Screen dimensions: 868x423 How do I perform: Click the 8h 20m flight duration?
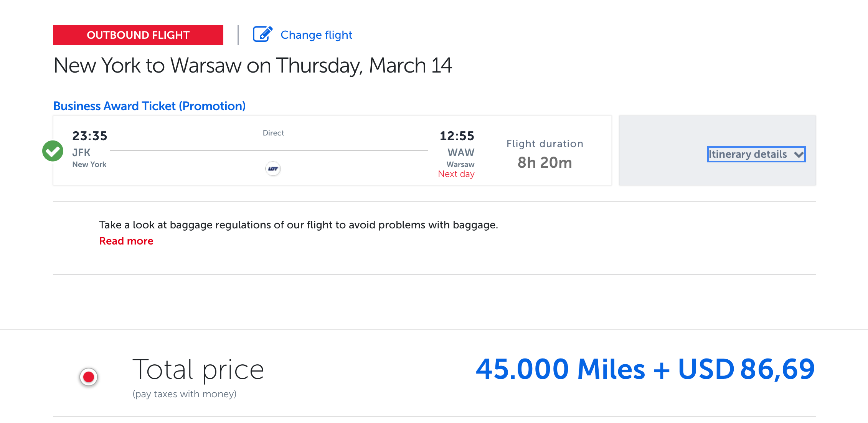click(x=545, y=163)
